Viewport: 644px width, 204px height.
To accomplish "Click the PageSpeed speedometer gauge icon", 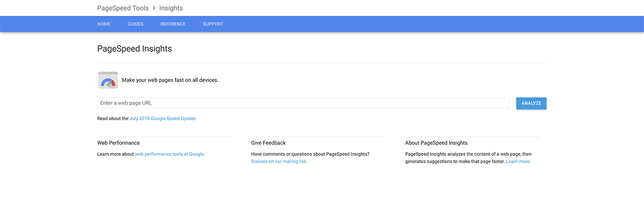I will [108, 80].
